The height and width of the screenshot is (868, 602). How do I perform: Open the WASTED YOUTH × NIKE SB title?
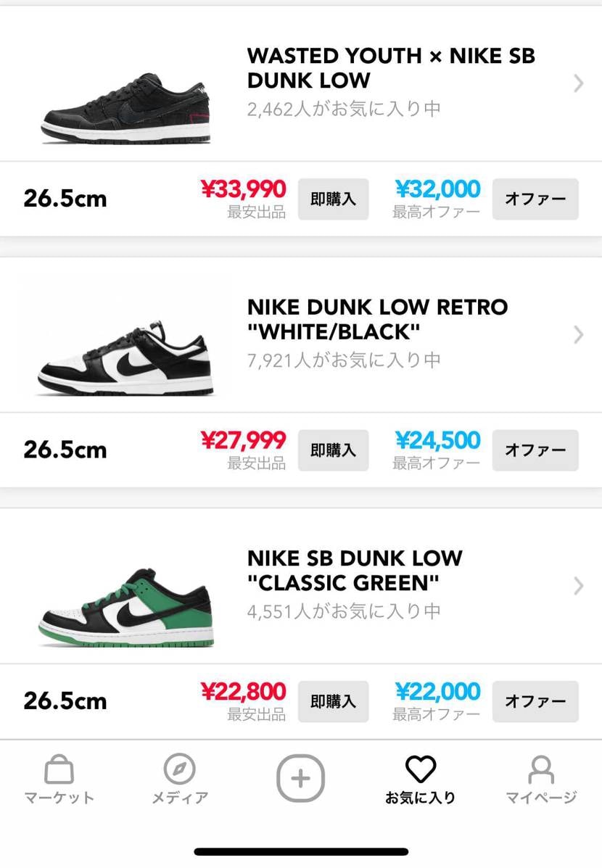point(391,67)
